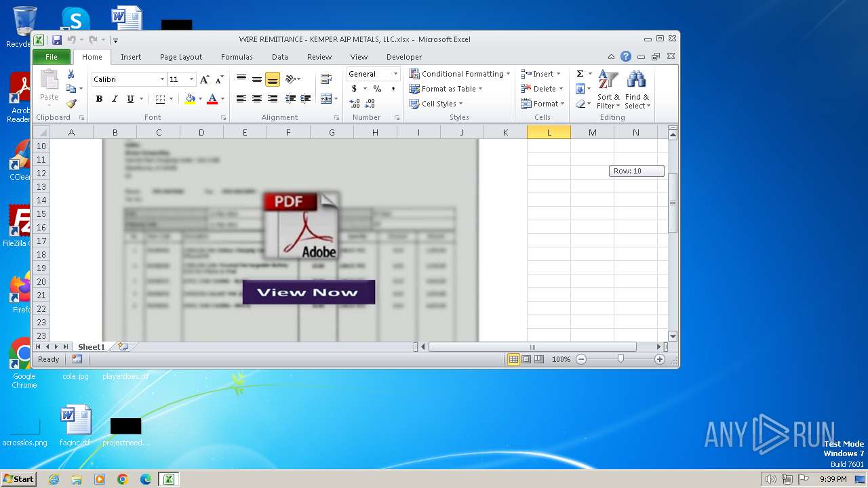Switch to the Data tab
868x488 pixels.
point(280,57)
